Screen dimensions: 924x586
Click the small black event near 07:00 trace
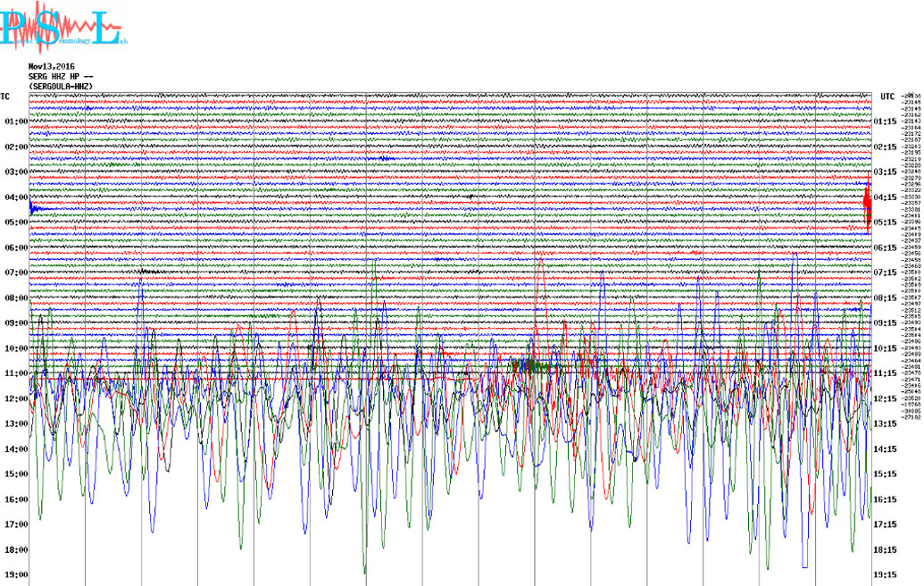(x=150, y=271)
